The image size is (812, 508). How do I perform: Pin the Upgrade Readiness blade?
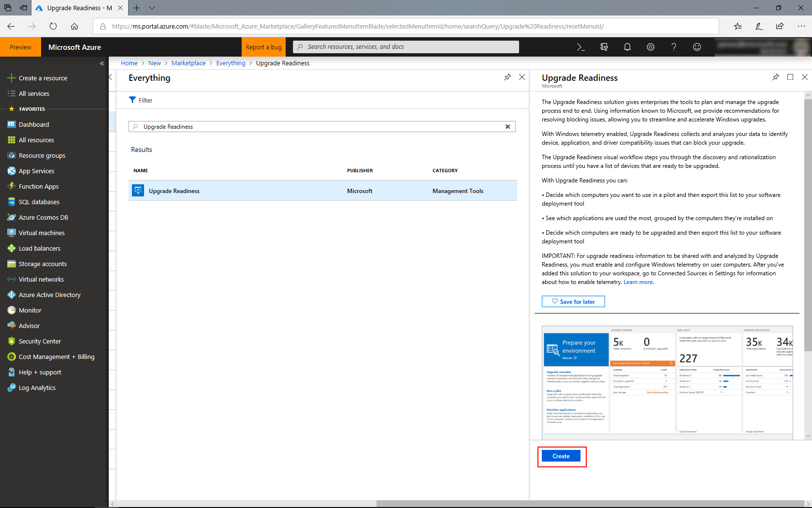[x=776, y=77]
